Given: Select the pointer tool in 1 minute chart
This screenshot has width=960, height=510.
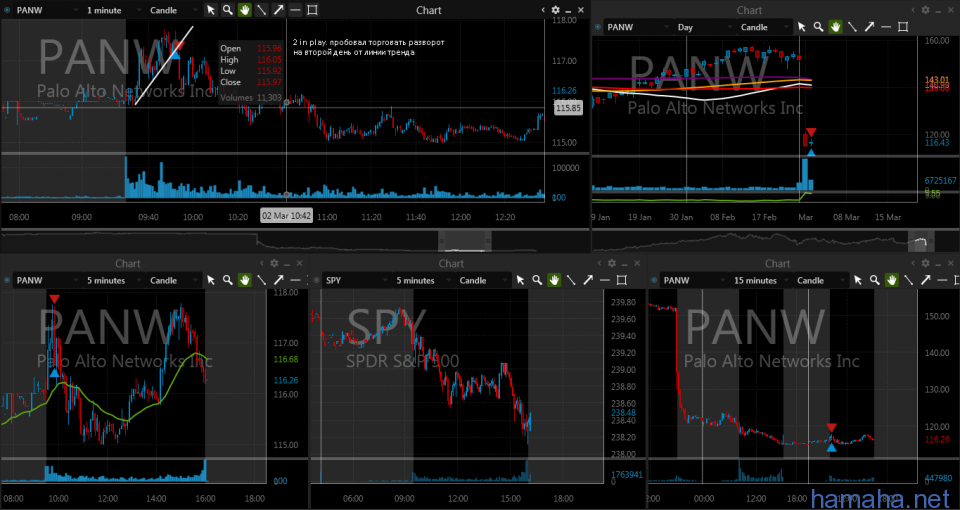Looking at the screenshot, I should point(211,10).
